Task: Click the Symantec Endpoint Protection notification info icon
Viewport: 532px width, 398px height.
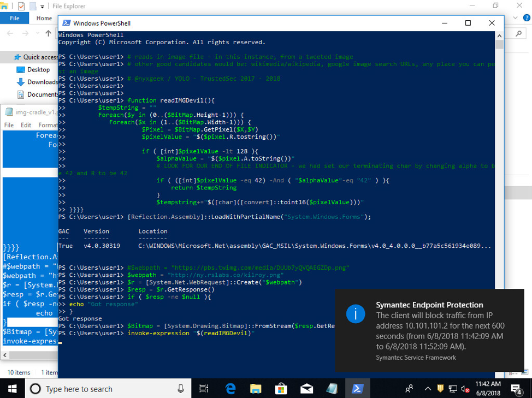Action: coord(356,313)
